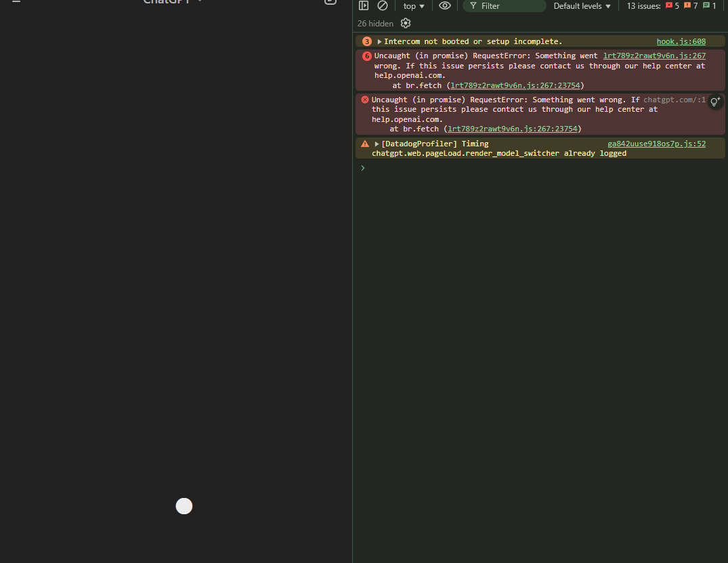Click the red errors counter in issues
The width and height of the screenshot is (728, 563).
pyautogui.click(x=675, y=5)
